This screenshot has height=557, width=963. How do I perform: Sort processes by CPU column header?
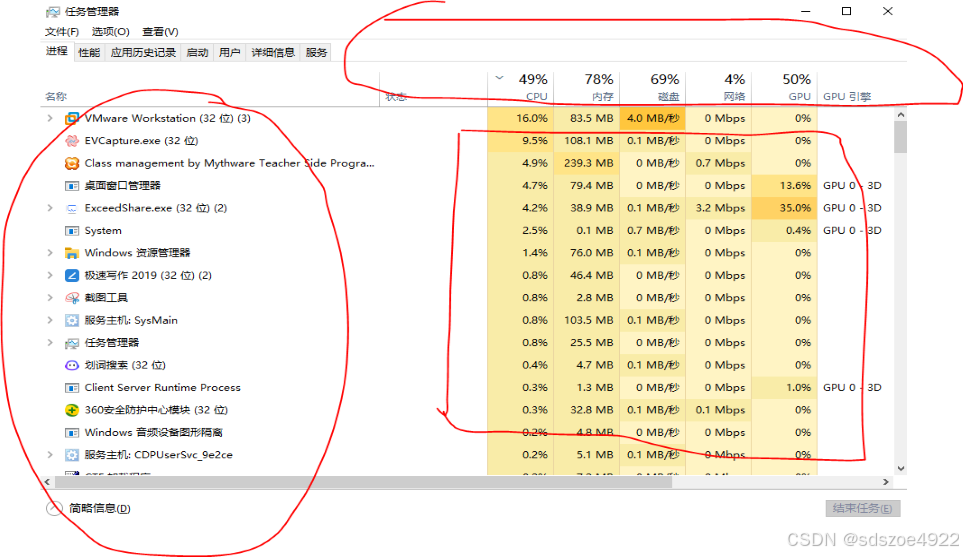(x=521, y=88)
